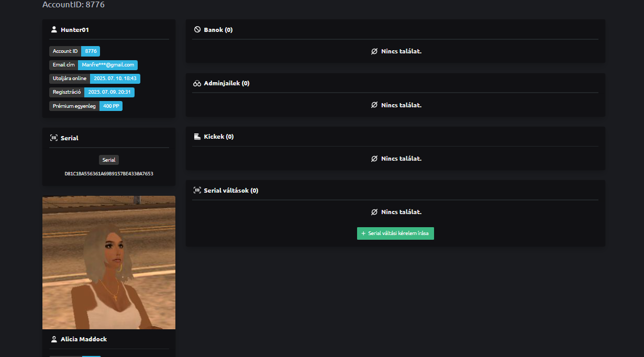Click the Utoljára online timestamp value
This screenshot has height=357, width=644.
click(115, 79)
